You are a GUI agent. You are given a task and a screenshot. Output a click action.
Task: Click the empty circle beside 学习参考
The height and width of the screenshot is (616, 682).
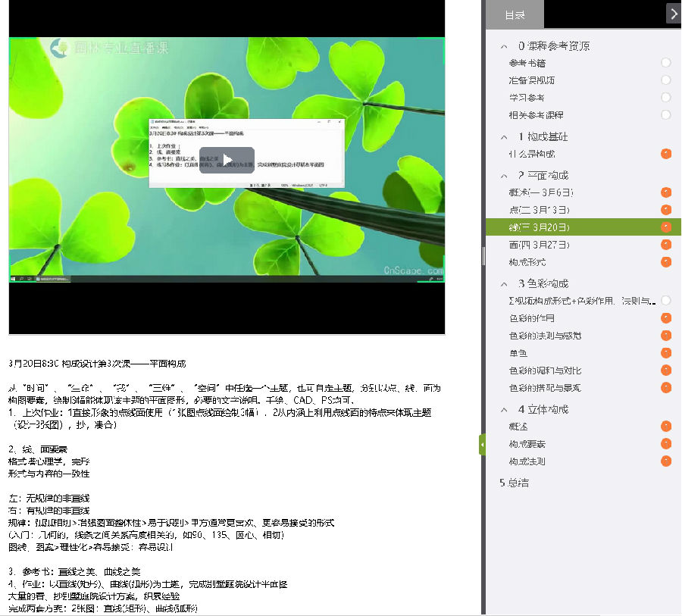tap(666, 98)
